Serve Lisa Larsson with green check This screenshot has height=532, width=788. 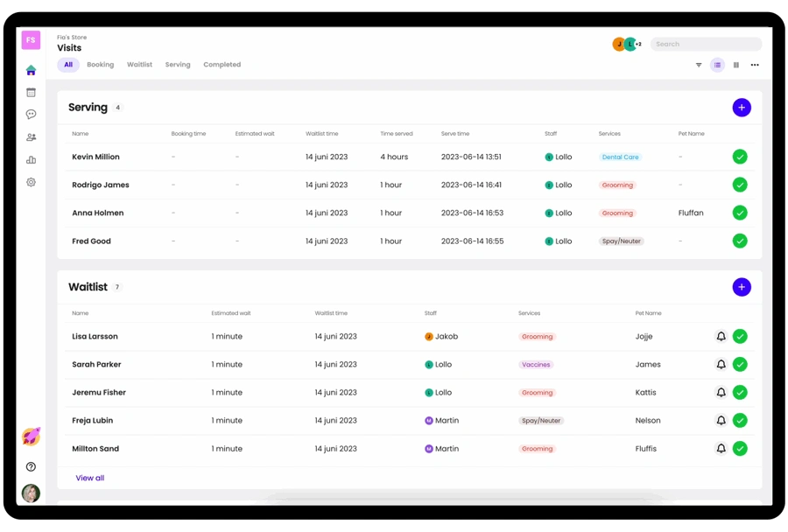739,337
